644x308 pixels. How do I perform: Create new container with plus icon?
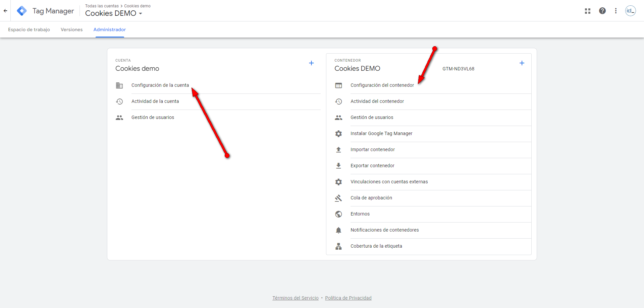522,63
